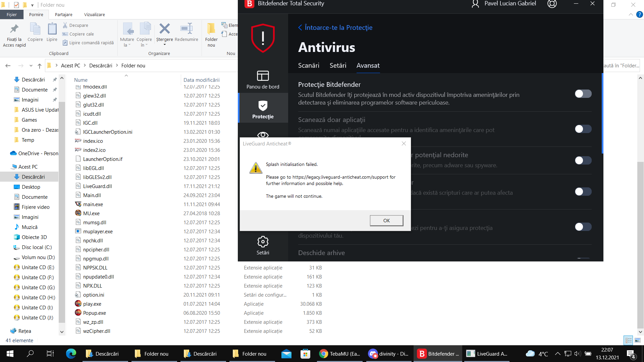Screen dimensions: 644x362
Task: Open Explorer help question mark icon
Action: 640,15
